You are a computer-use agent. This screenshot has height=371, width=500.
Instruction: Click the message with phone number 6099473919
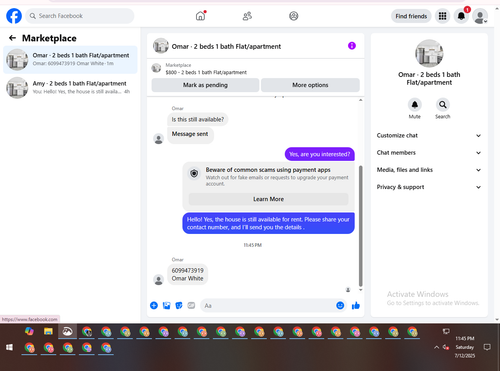coord(187,274)
